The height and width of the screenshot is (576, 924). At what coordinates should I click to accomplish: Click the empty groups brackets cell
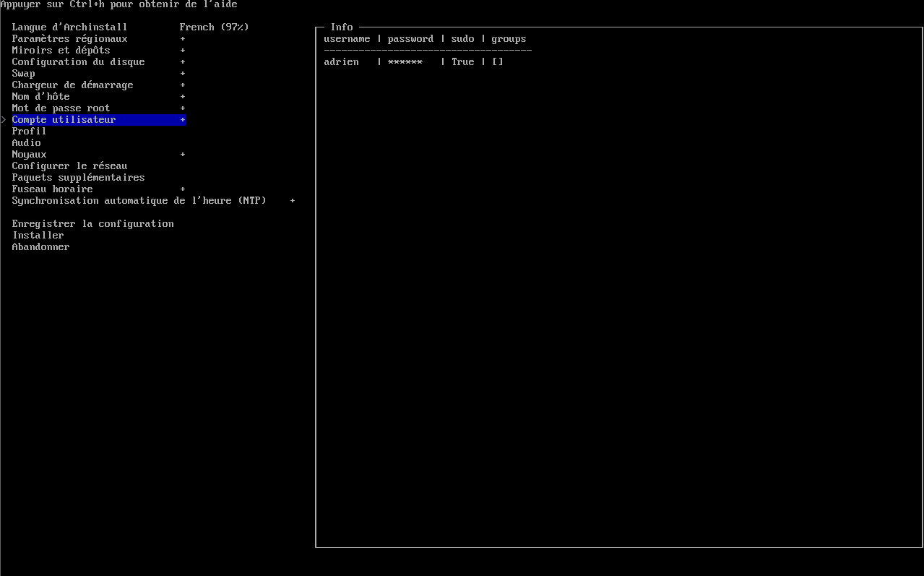coord(497,61)
